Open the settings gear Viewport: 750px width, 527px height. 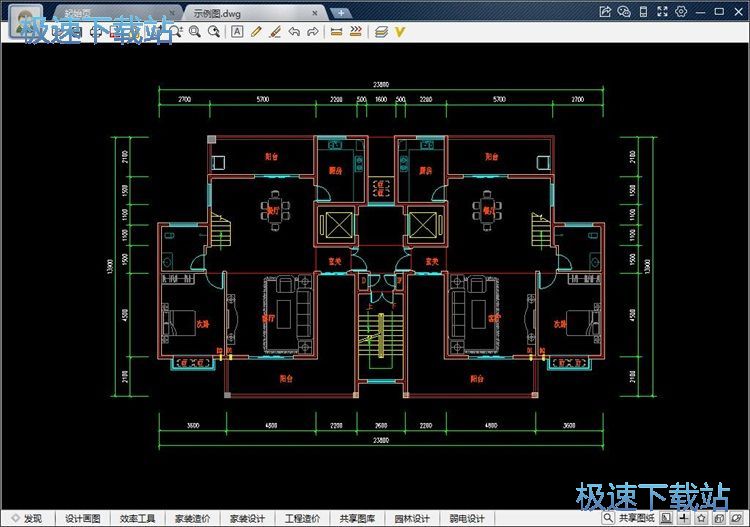[681, 11]
